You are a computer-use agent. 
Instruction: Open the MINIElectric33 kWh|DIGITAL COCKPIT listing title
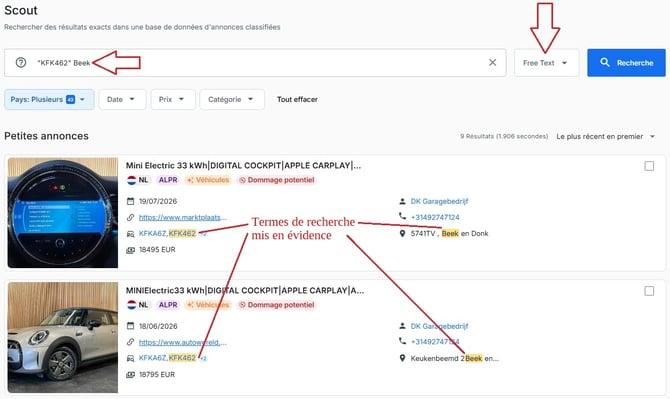click(x=245, y=290)
